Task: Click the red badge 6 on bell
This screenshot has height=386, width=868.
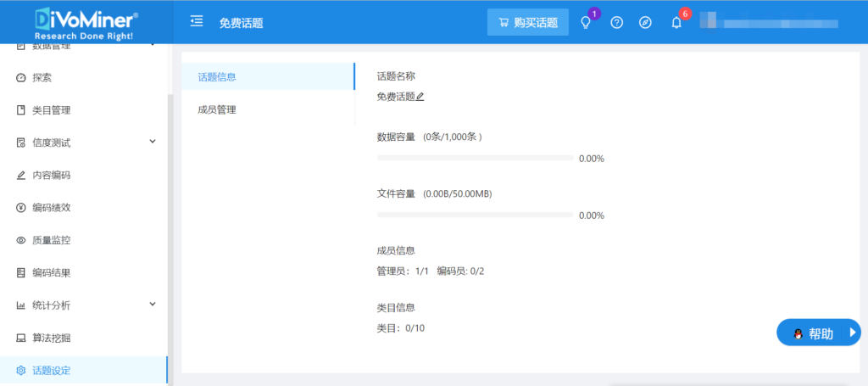Action: pyautogui.click(x=685, y=14)
